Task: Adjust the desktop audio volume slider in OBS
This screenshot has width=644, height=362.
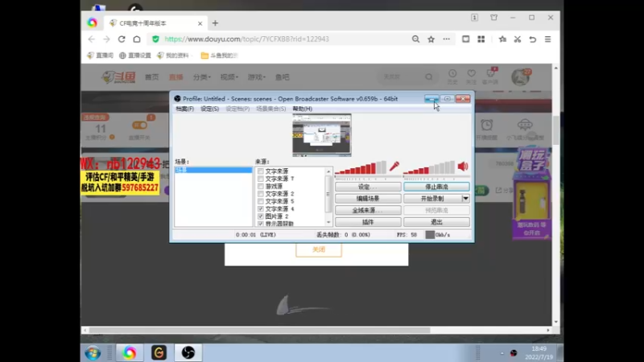Action: [x=436, y=178]
